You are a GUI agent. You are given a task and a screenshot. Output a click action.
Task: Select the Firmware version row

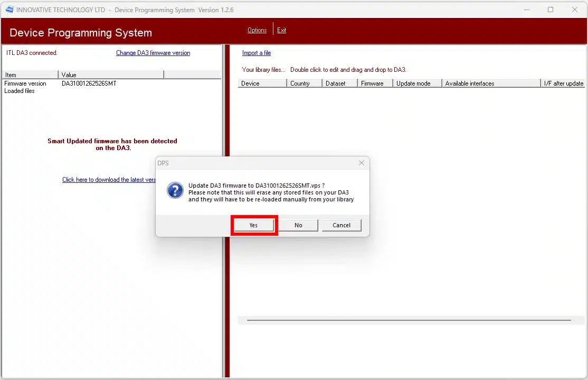tap(25, 84)
